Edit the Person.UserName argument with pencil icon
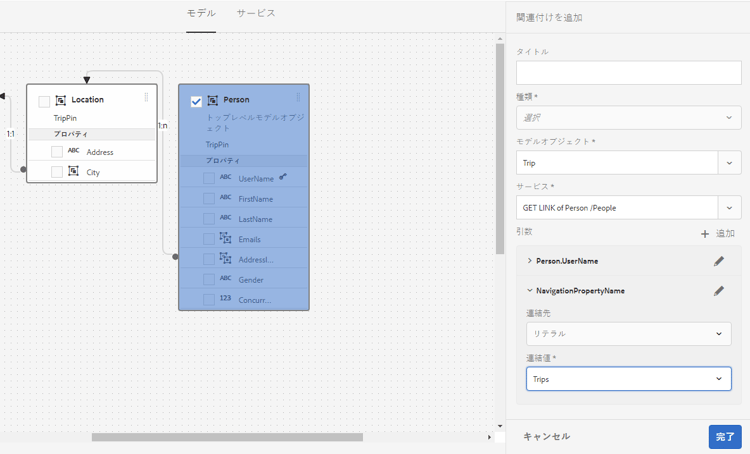Screen dimensions: 750x454 [718, 261]
